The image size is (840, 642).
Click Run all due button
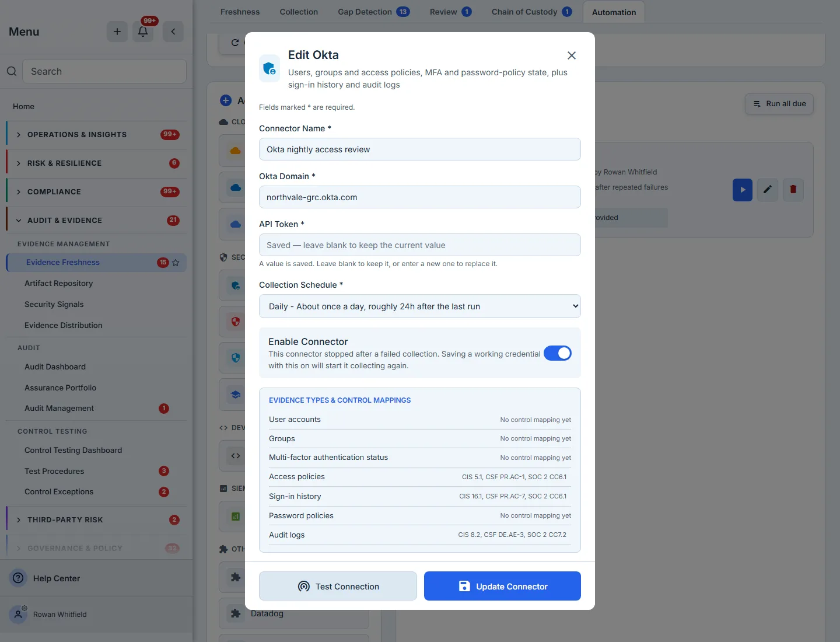click(x=779, y=104)
